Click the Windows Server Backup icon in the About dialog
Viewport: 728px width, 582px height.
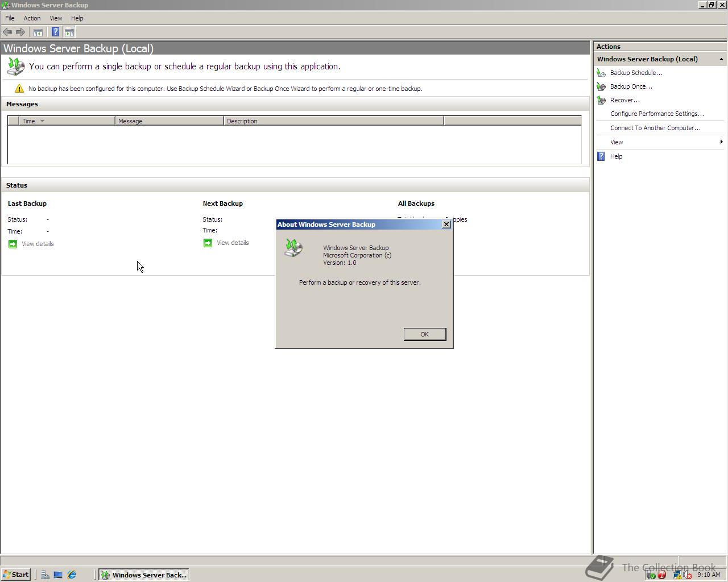293,248
